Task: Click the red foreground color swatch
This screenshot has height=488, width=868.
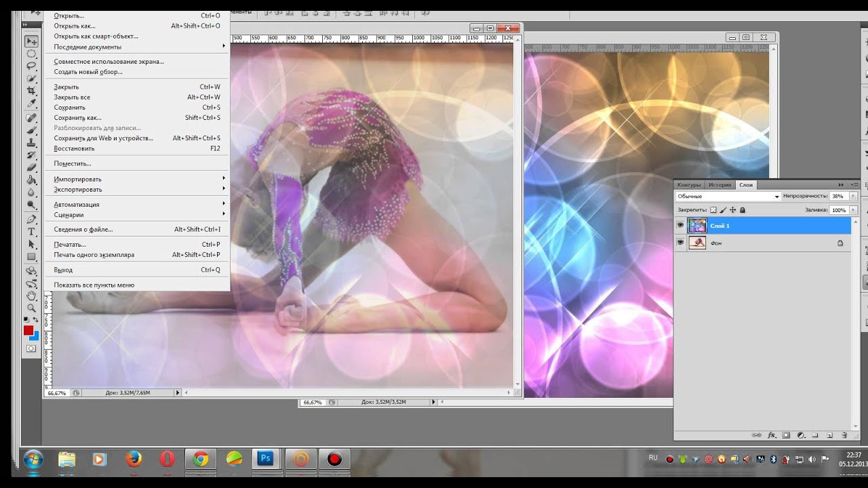Action: click(x=28, y=331)
